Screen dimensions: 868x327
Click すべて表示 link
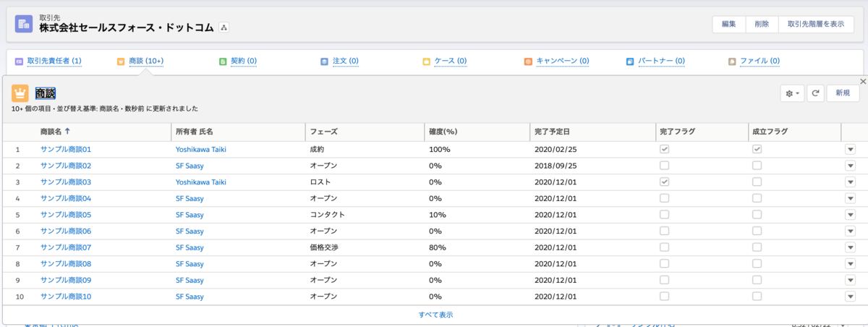tap(436, 315)
